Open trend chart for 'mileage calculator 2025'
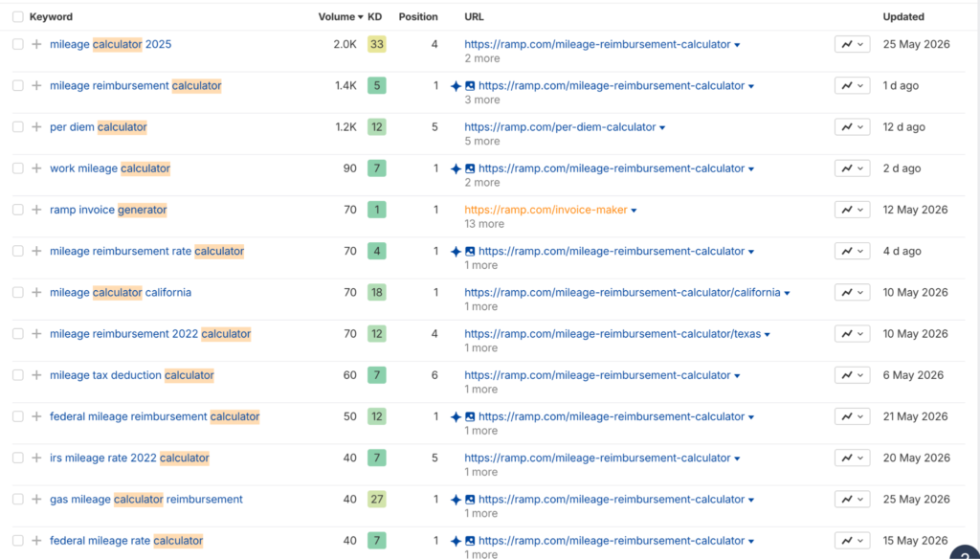Image resolution: width=980 pixels, height=559 pixels. coord(852,44)
